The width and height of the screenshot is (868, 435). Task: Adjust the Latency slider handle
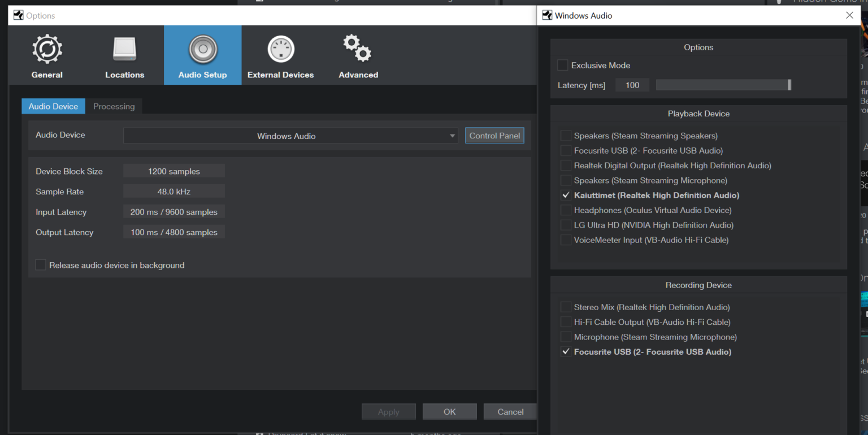coord(789,85)
